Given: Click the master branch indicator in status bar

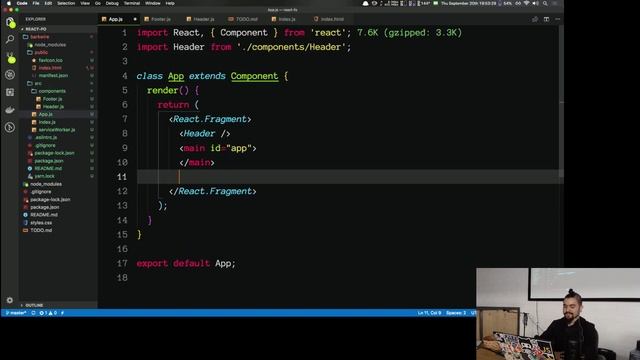Looking at the screenshot, I should pyautogui.click(x=16, y=313).
